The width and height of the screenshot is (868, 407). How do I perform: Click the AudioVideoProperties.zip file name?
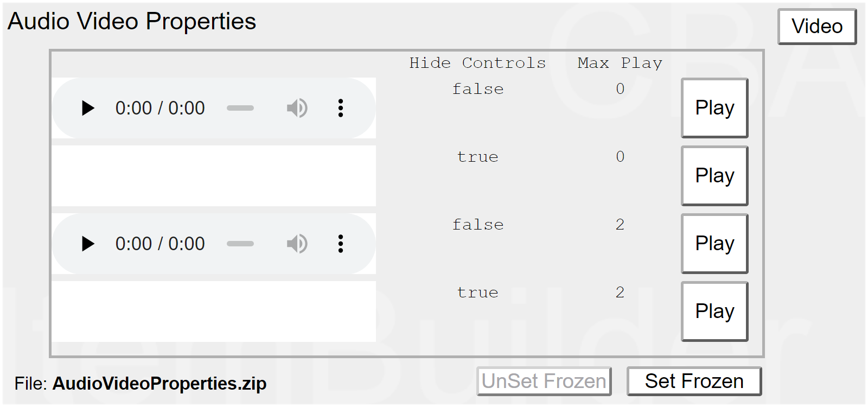coord(159,384)
